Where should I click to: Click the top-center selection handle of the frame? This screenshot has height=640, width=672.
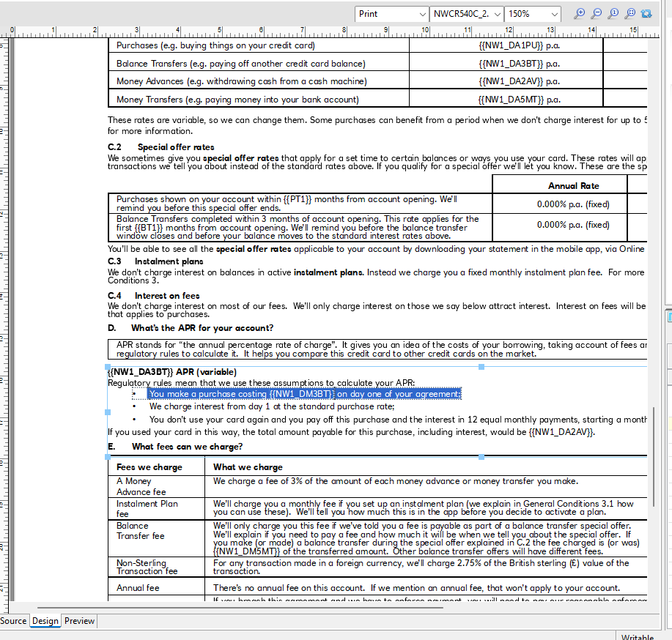(481, 367)
